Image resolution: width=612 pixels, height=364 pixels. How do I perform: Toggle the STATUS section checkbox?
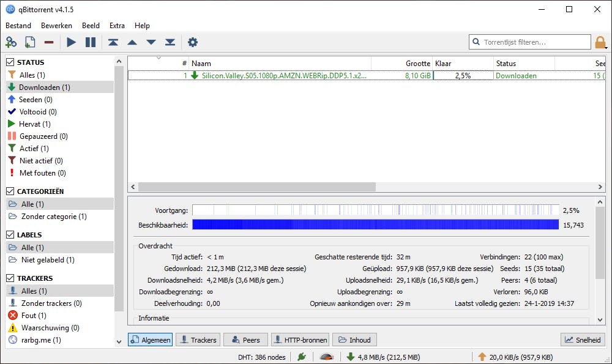pos(10,62)
